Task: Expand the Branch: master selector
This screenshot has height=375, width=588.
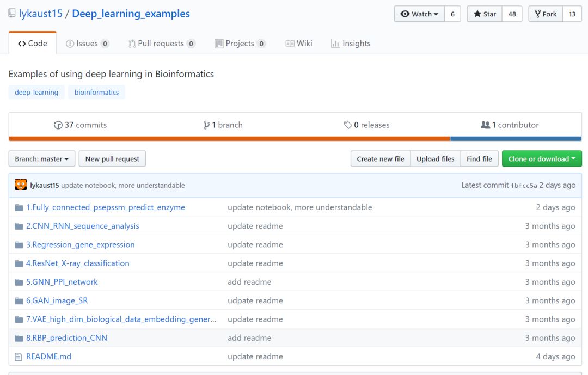Action: pos(42,159)
